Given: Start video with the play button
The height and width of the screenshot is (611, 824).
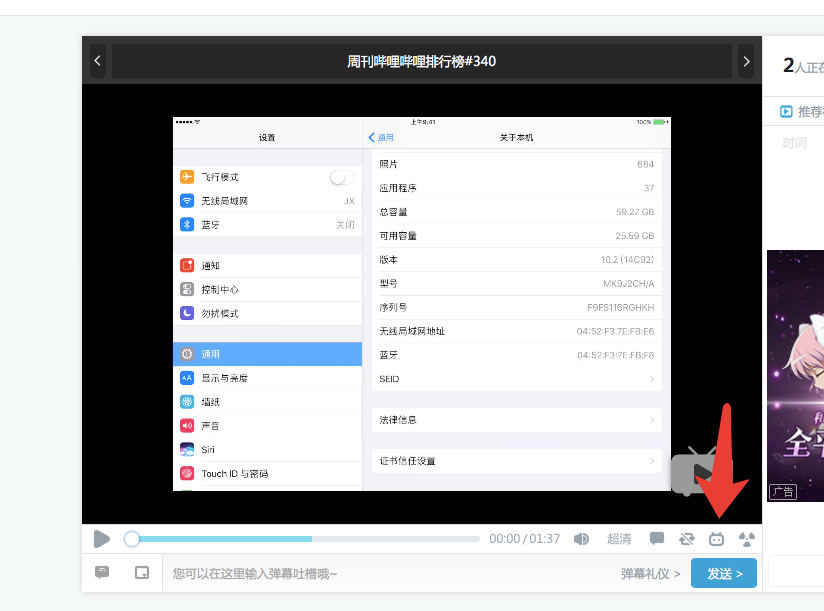Looking at the screenshot, I should (x=101, y=539).
